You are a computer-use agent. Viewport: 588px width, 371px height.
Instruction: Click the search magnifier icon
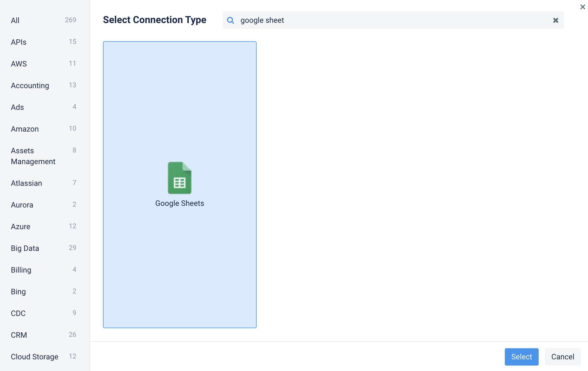coord(230,20)
